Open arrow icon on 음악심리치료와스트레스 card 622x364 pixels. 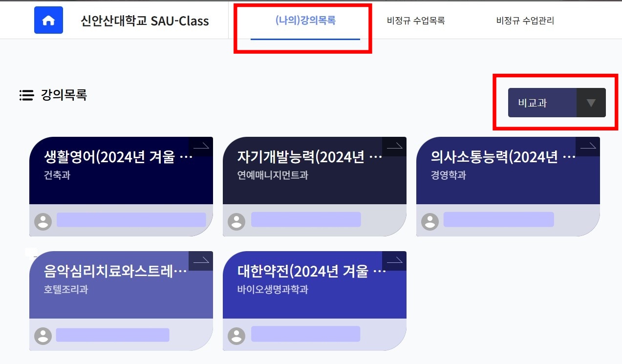pos(201,260)
